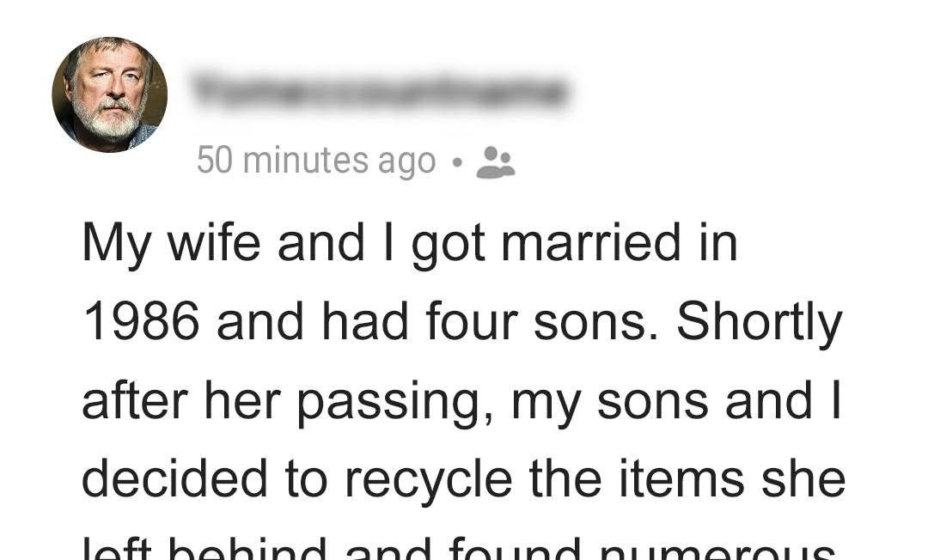Click the line 'decided to recycle the items she'

pos(463,479)
